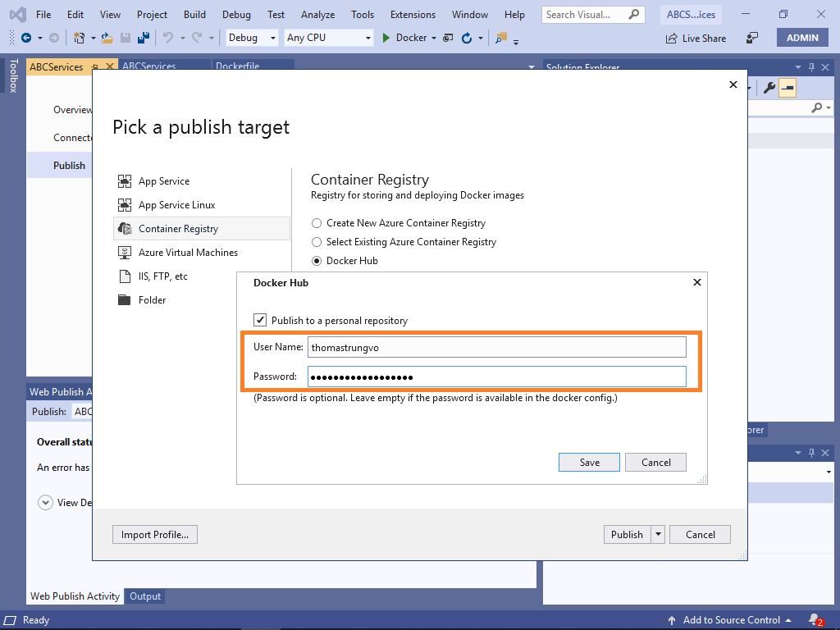
Task: Click Save in Docker Hub dialog
Action: [589, 463]
